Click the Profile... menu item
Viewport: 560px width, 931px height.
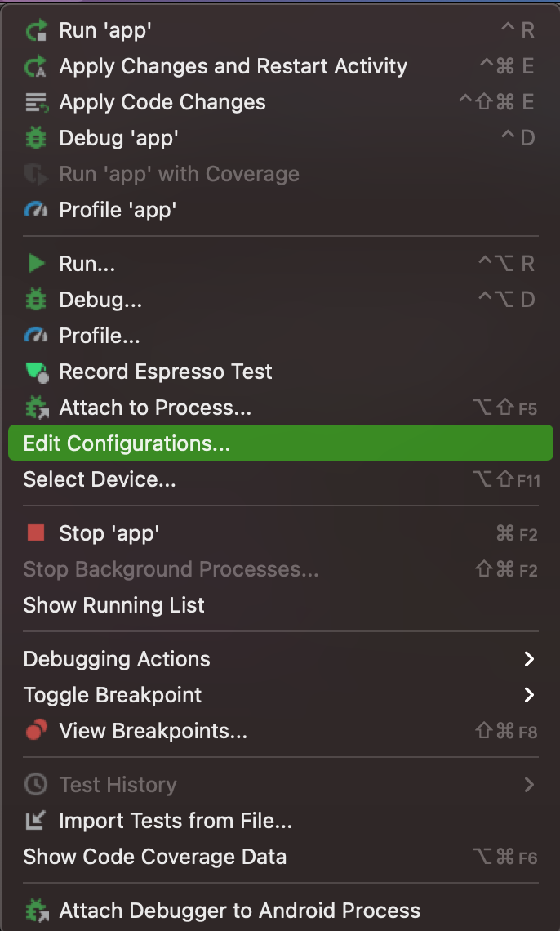point(100,336)
